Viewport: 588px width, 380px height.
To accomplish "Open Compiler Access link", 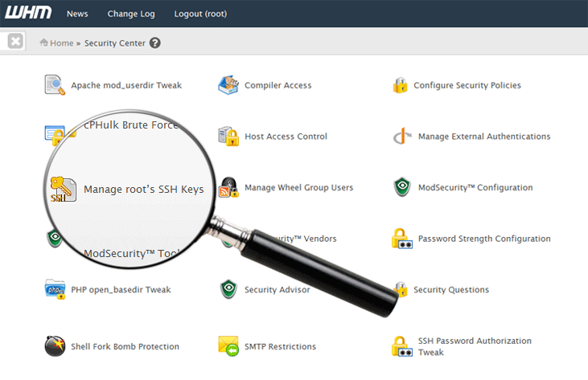I will tap(278, 85).
